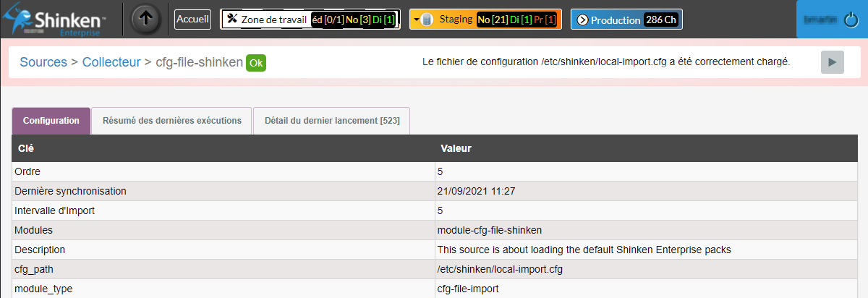868x298 pixels.
Task: Open Détail du dernier lancement tab
Action: (331, 121)
